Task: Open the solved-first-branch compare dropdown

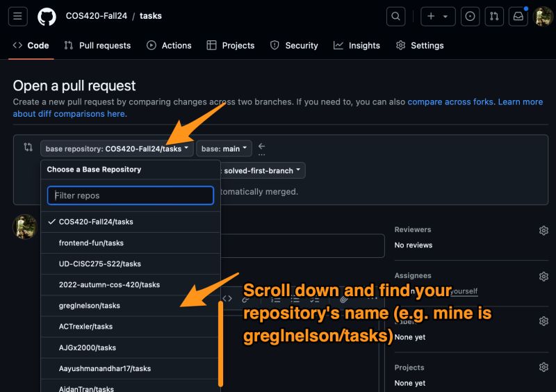Action: 262,171
